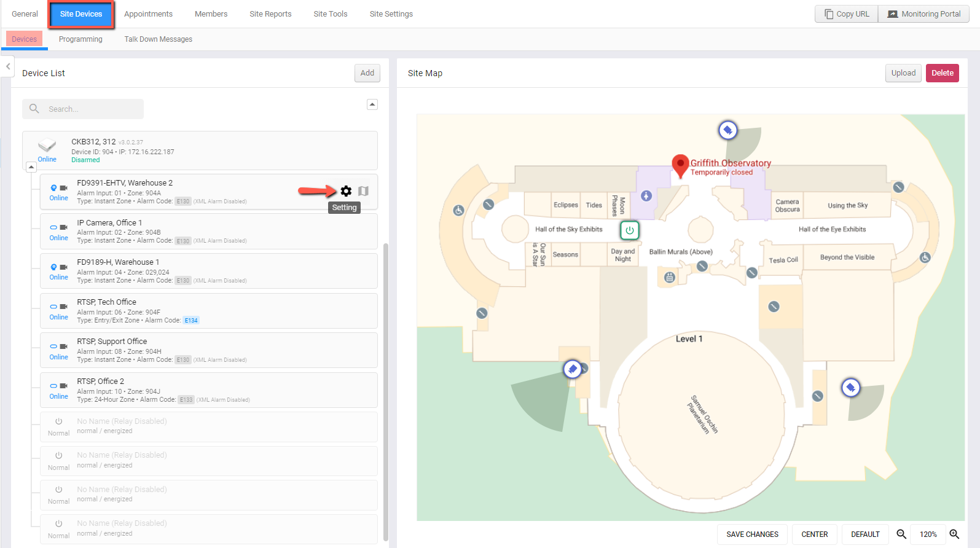
Task: Click the camera marker at top of map
Action: click(727, 130)
